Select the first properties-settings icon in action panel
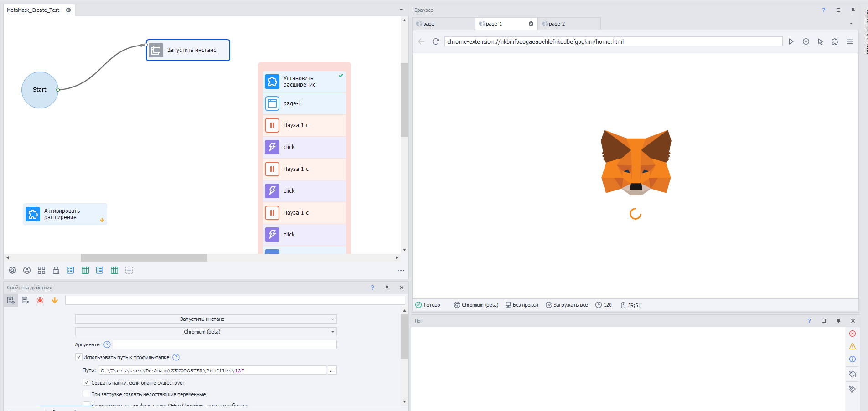 click(11, 300)
